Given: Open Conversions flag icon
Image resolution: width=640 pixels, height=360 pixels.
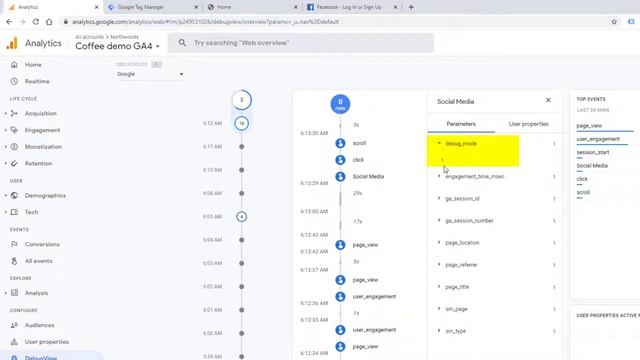Looking at the screenshot, I should (x=14, y=244).
